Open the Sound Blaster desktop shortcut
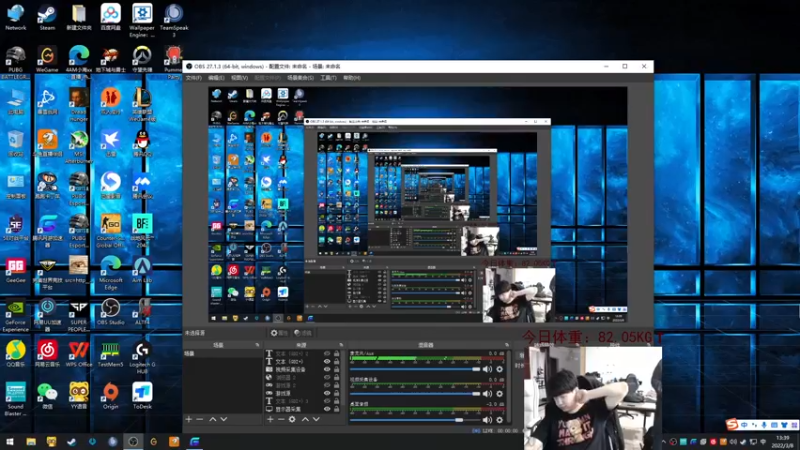Image resolution: width=800 pixels, height=450 pixels. [15, 399]
